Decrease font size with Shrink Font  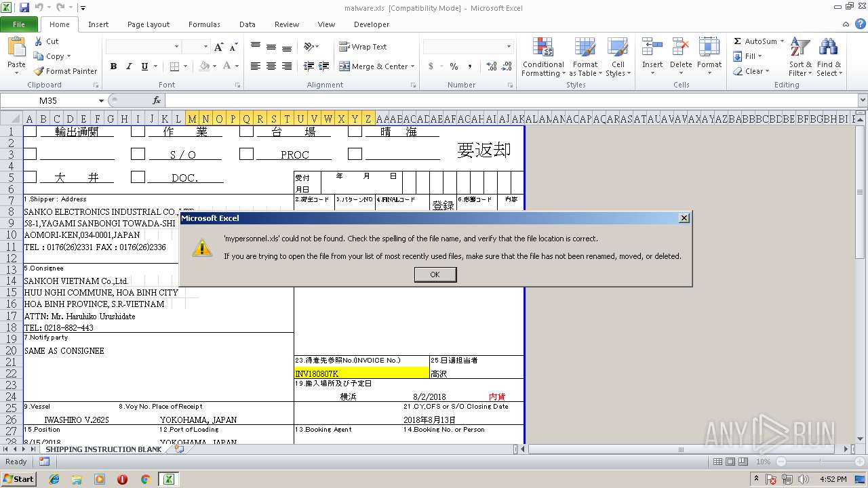tap(233, 47)
